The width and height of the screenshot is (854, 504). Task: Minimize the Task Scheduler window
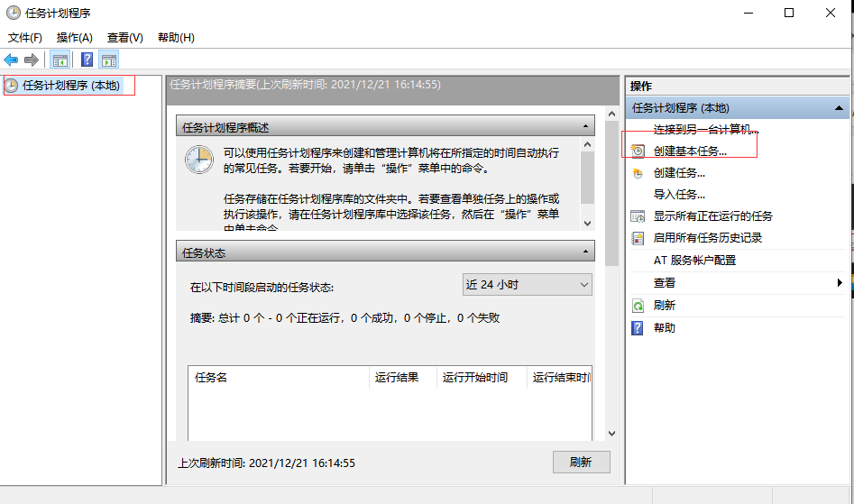pos(748,13)
